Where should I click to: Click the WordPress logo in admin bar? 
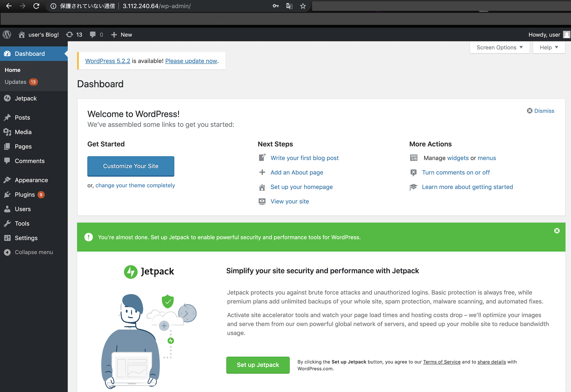click(7, 35)
